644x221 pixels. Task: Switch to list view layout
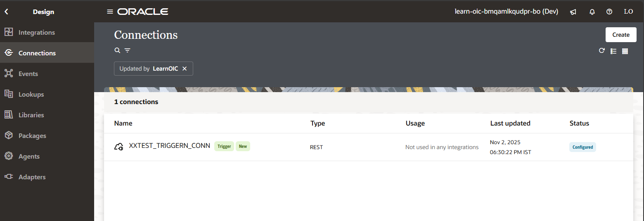(x=613, y=51)
